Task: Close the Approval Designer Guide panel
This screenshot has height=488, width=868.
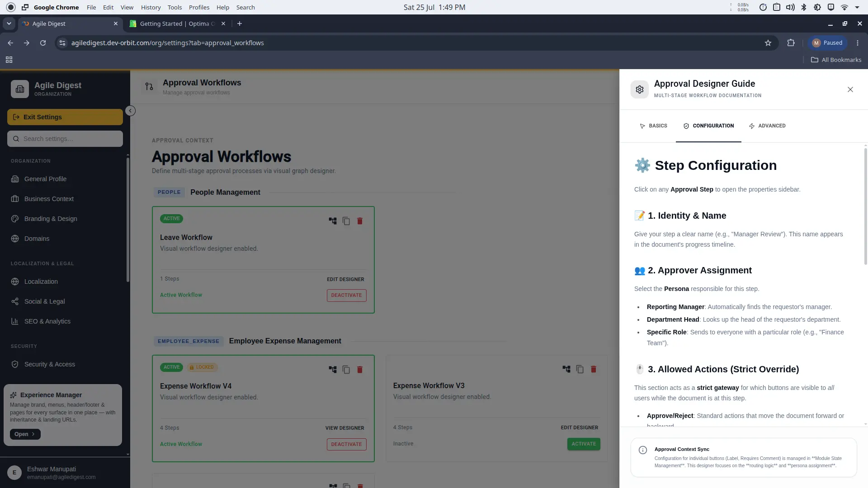Action: [850, 89]
